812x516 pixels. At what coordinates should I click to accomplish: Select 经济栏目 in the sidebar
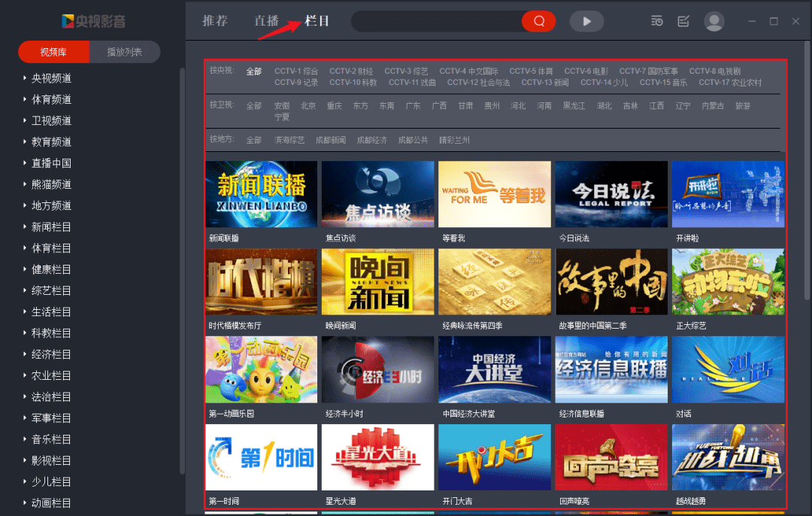51,354
